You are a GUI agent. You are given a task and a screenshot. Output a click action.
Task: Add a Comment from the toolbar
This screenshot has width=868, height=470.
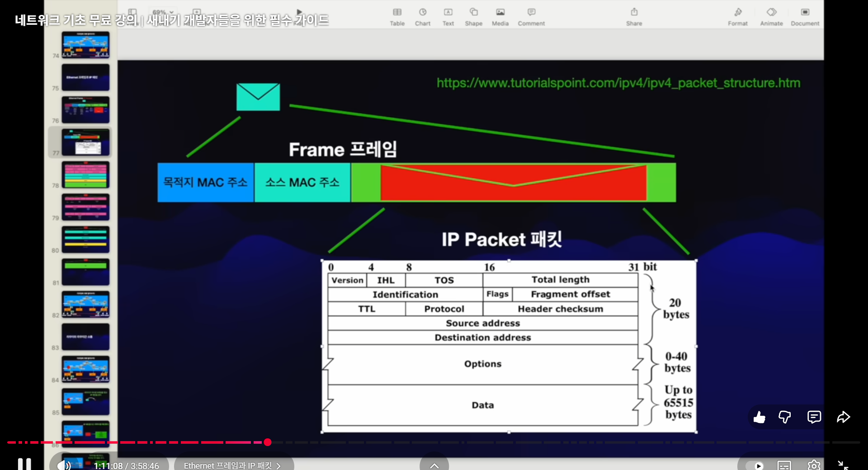pos(531,16)
